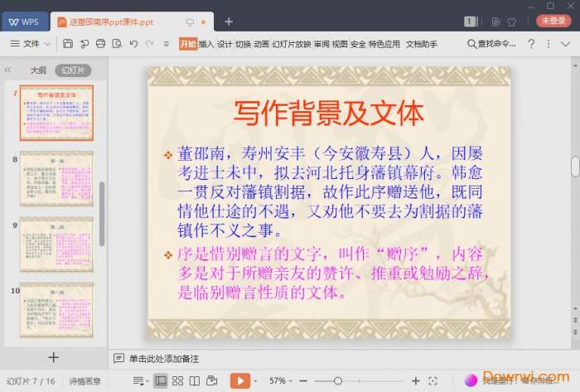Collapse the slide panel with double chevron

(x=7, y=70)
